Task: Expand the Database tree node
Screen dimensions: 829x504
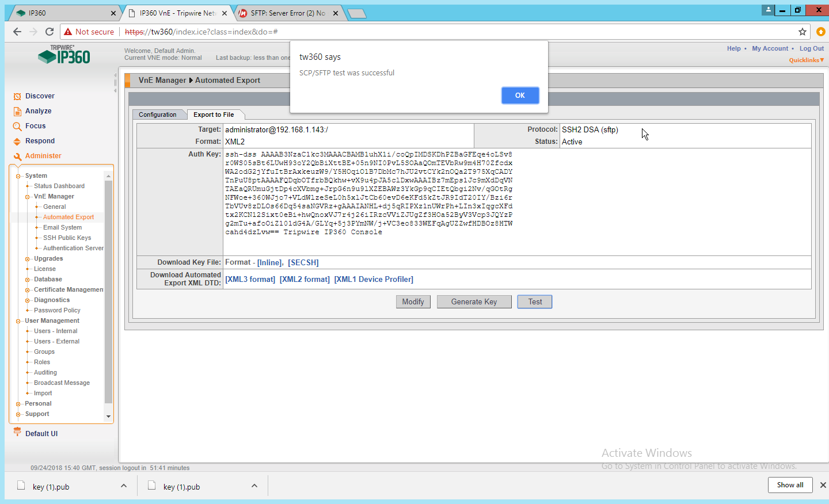Action: click(x=28, y=280)
